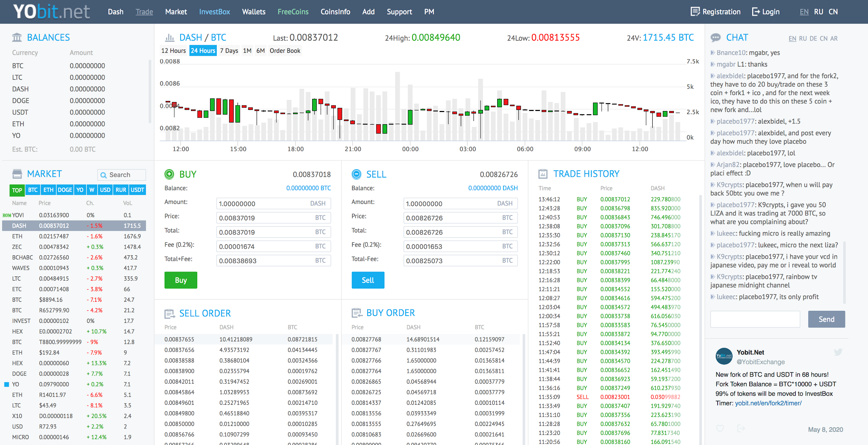Open the CoinsInfo menu item
868x445 pixels.
335,12
